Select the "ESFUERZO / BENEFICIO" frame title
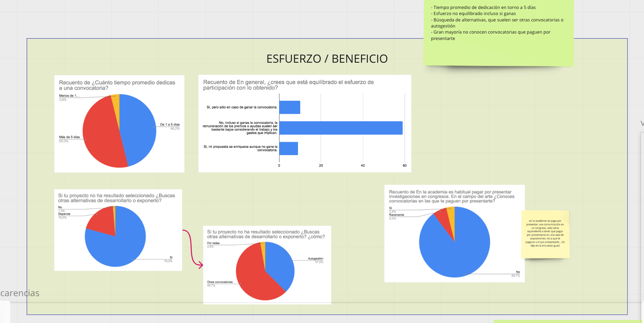This screenshot has width=644, height=323. coord(327,59)
